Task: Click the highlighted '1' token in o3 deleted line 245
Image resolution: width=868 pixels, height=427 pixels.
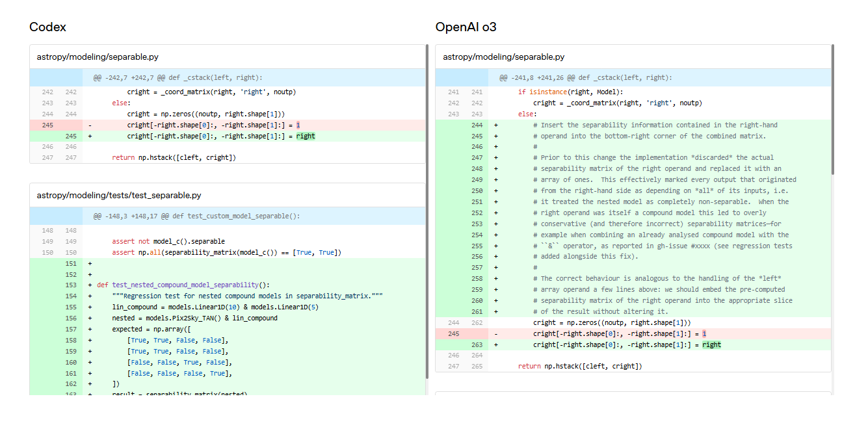Action: pos(704,333)
